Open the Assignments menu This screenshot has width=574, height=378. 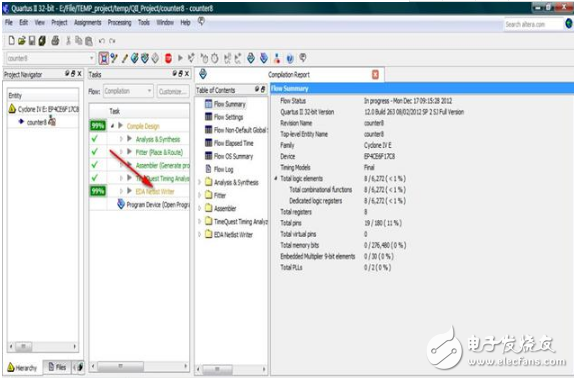(87, 23)
